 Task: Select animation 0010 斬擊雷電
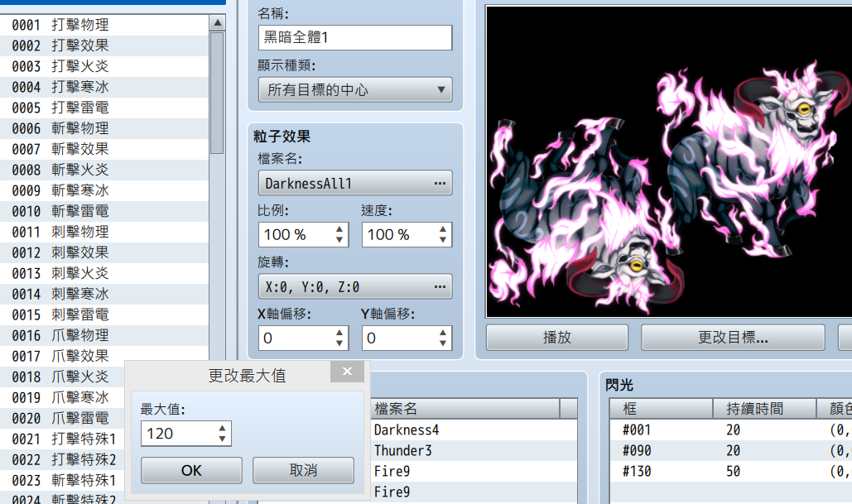[x=104, y=211]
